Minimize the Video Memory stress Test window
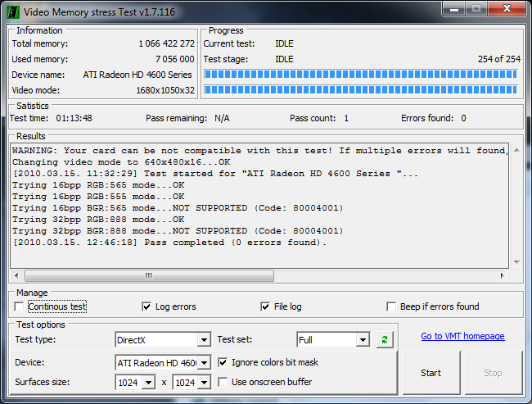The width and height of the screenshot is (532, 404). [x=454, y=9]
